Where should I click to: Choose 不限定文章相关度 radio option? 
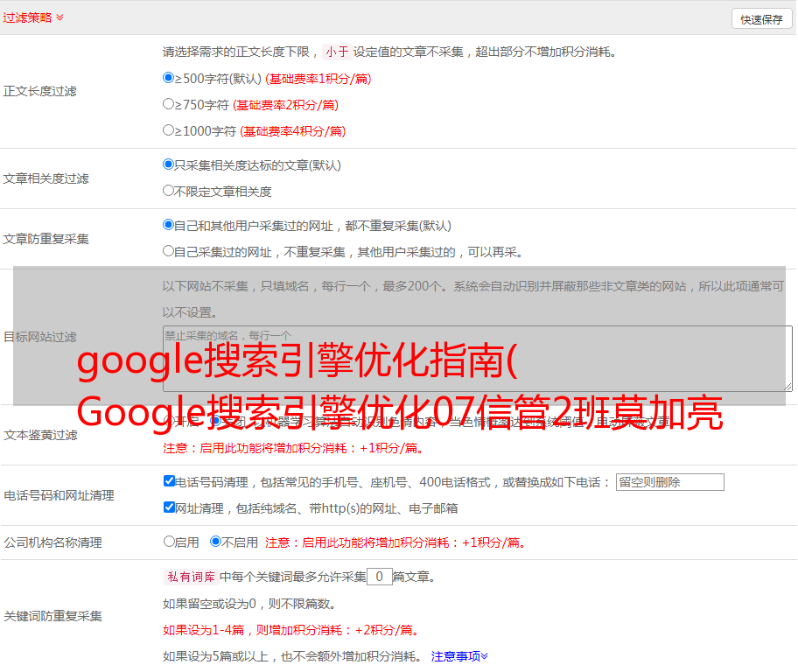click(168, 191)
